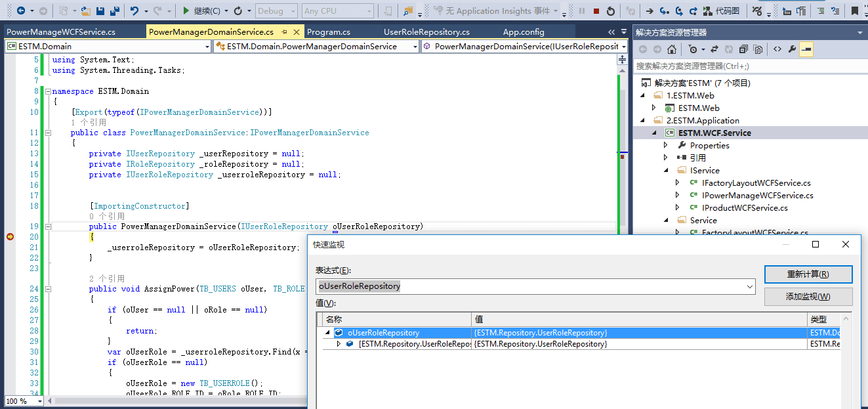Click the Solution Explorer search field
Screen dimensions: 868x409
pos(748,66)
